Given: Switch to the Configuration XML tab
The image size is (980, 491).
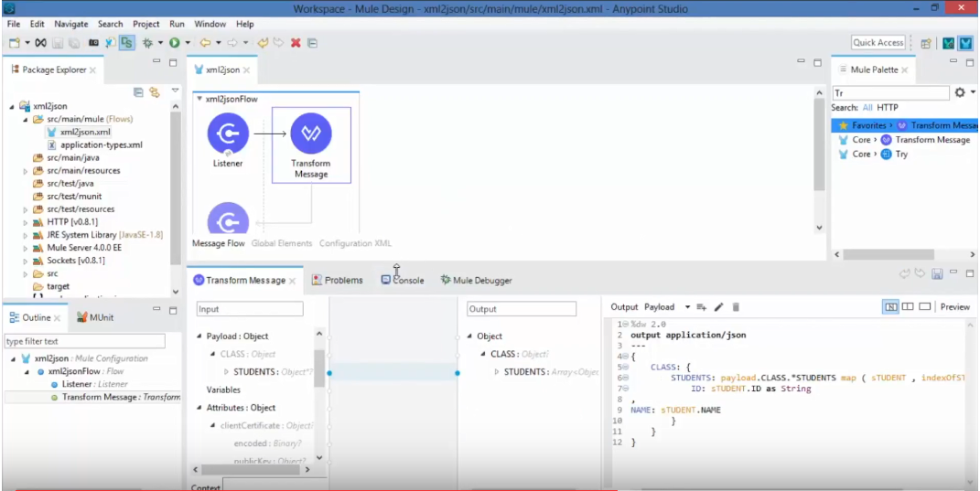Looking at the screenshot, I should point(355,243).
